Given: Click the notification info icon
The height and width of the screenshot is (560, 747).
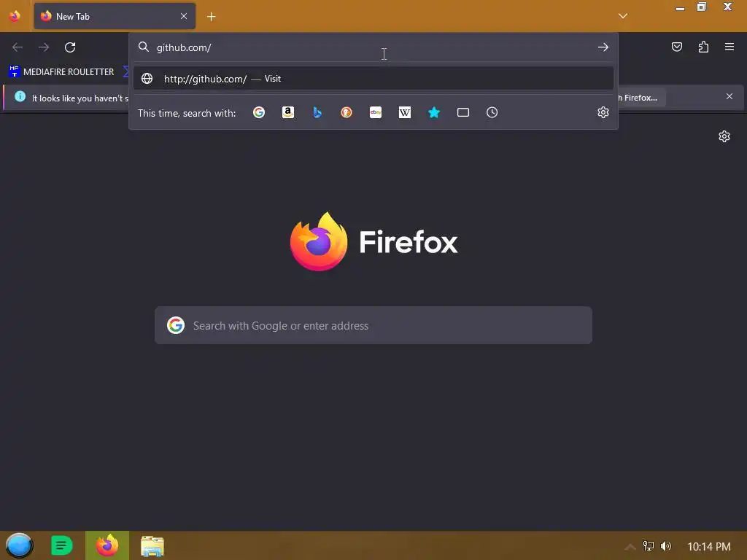Looking at the screenshot, I should (x=20, y=97).
